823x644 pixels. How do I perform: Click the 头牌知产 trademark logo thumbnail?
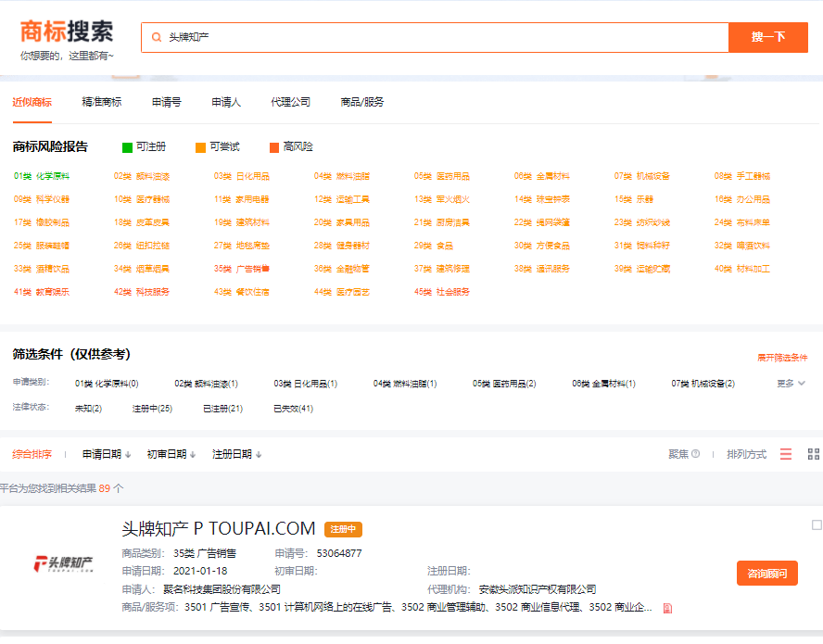pyautogui.click(x=64, y=564)
